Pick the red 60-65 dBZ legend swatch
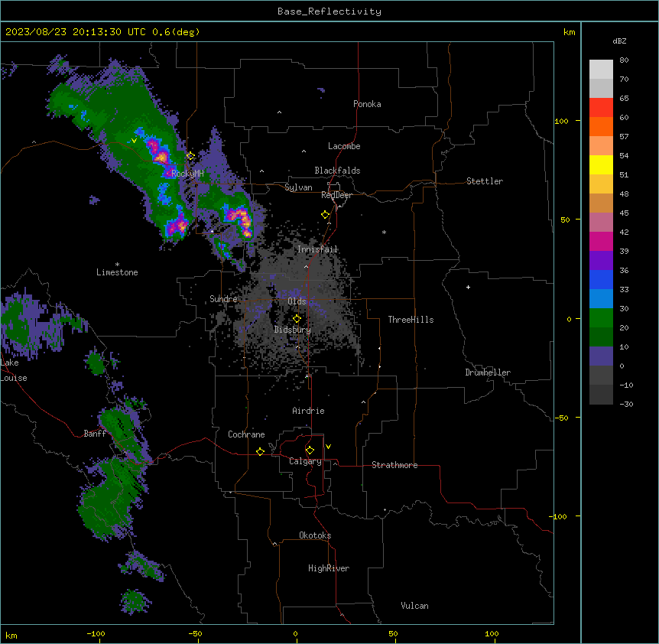 (601, 107)
